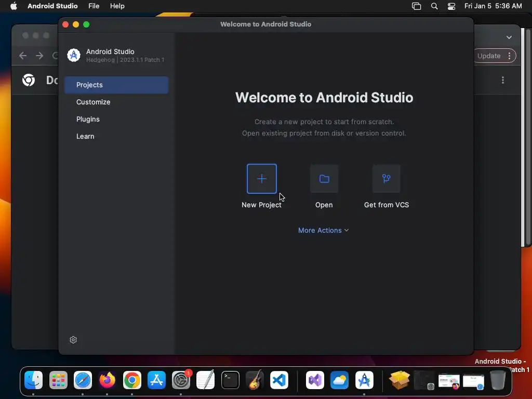Open Control Center in menu bar

point(451,6)
